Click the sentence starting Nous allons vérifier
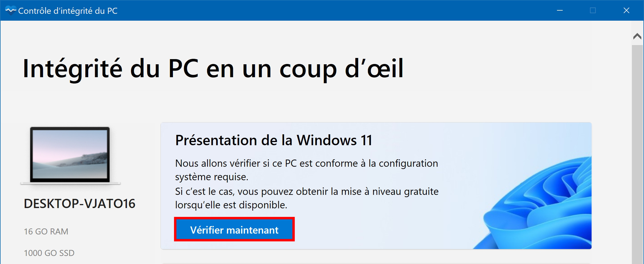Viewport: 644px width, 264px height. [x=306, y=170]
